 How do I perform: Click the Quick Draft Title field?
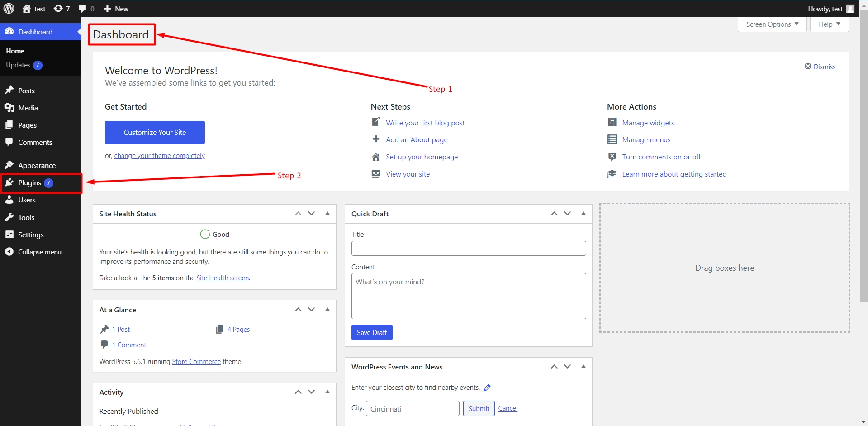coord(469,248)
